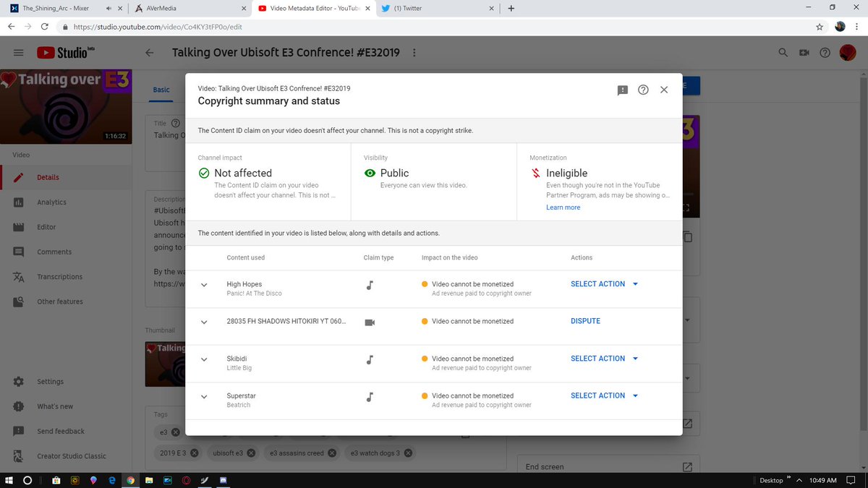Bookmark this page with the star
This screenshot has height=488, width=868.
820,27
